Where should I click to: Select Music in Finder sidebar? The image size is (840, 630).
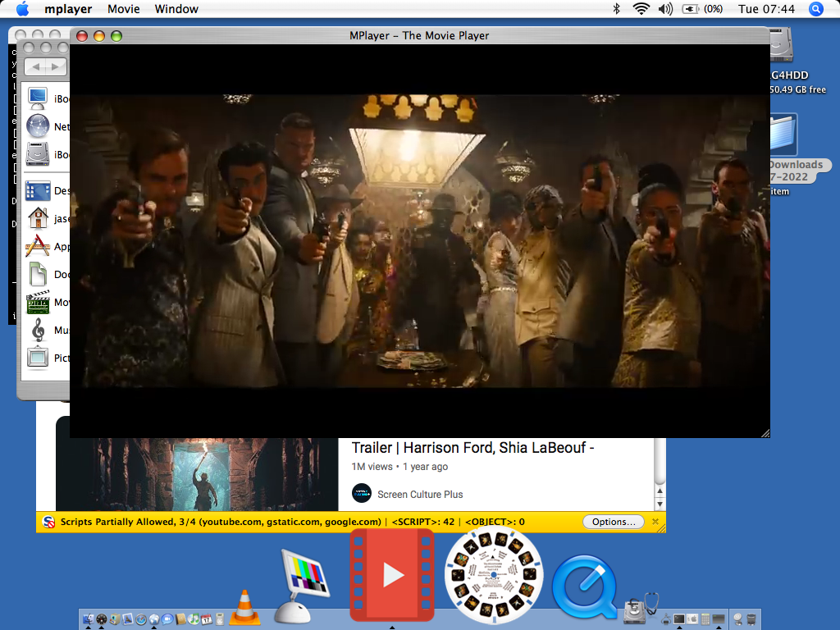click(38, 330)
